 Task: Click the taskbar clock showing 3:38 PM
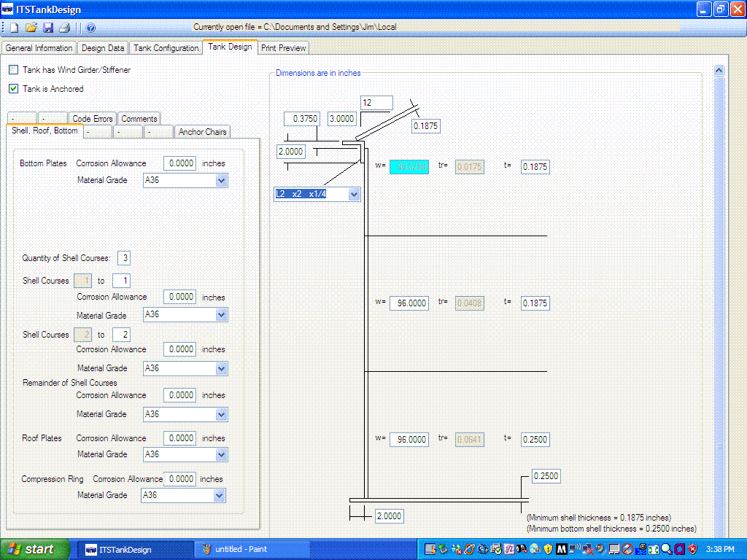pyautogui.click(x=720, y=550)
